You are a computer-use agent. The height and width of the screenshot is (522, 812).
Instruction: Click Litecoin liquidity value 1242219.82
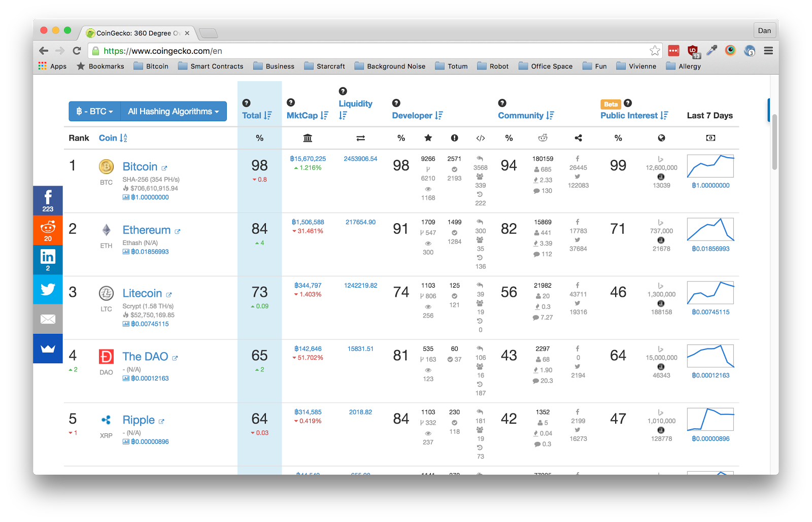(x=361, y=286)
